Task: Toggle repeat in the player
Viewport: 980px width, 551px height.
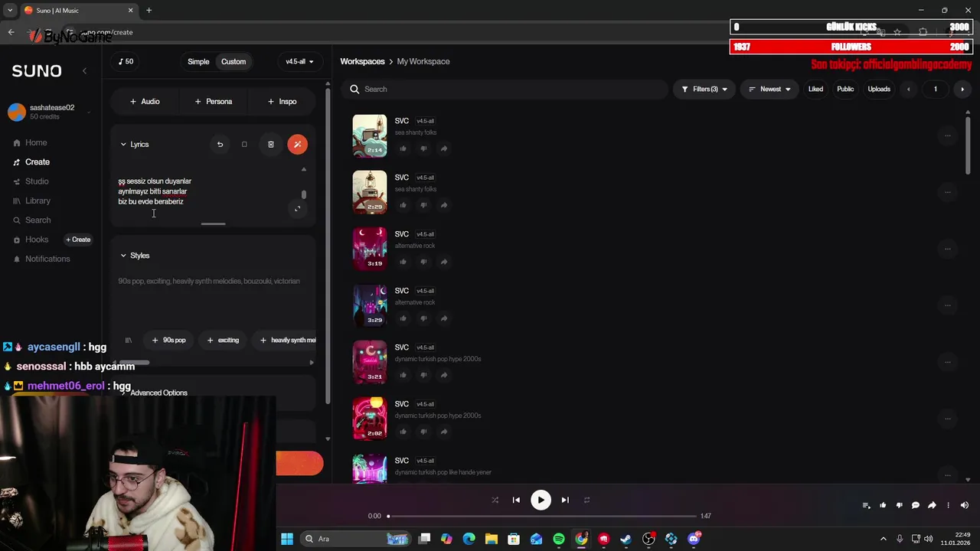Action: pyautogui.click(x=586, y=500)
